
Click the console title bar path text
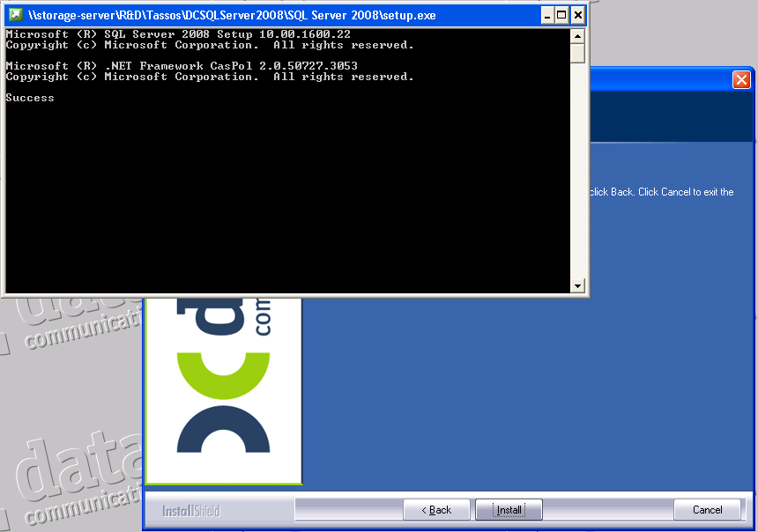click(232, 16)
